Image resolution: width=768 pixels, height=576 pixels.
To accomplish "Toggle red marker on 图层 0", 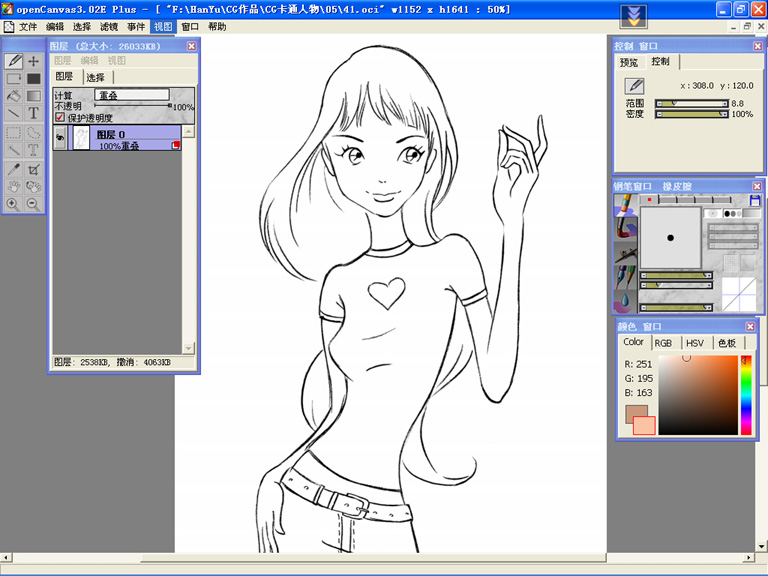I will click(x=176, y=145).
